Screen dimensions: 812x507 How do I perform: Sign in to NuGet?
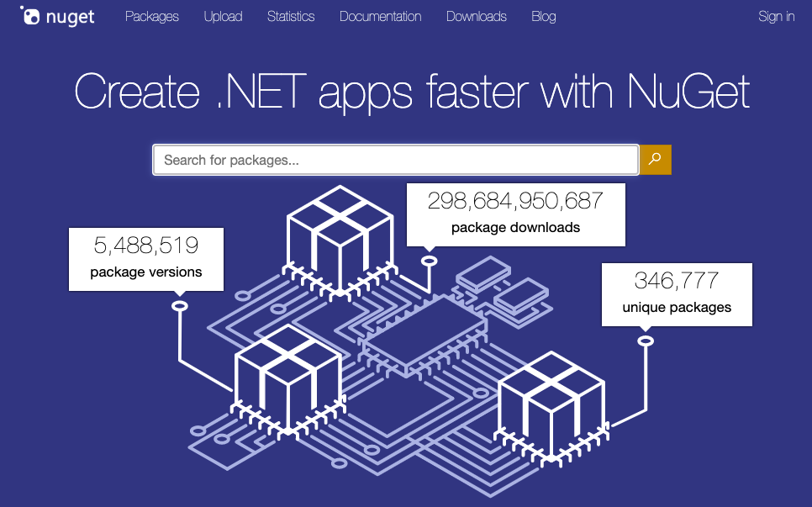pyautogui.click(x=776, y=16)
